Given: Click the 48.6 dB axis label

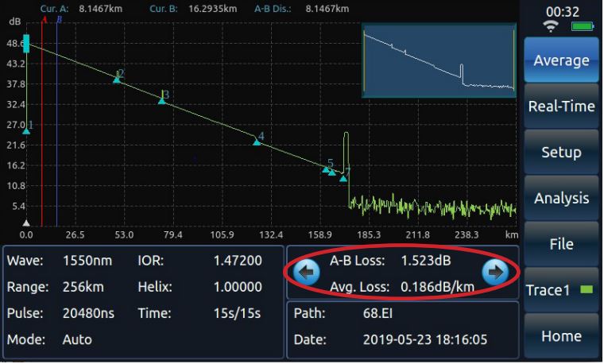Looking at the screenshot, I should pos(14,44).
